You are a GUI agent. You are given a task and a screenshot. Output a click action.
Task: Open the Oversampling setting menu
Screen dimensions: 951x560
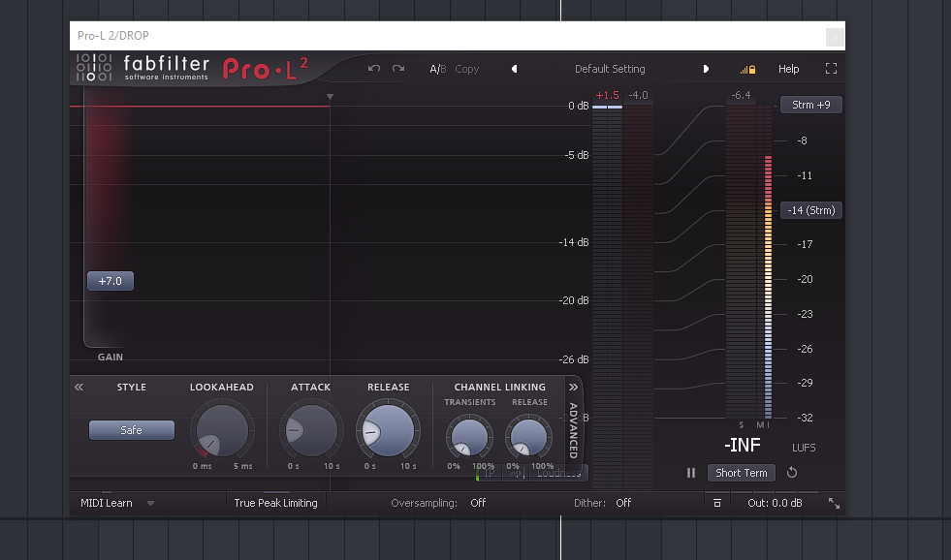tap(478, 503)
